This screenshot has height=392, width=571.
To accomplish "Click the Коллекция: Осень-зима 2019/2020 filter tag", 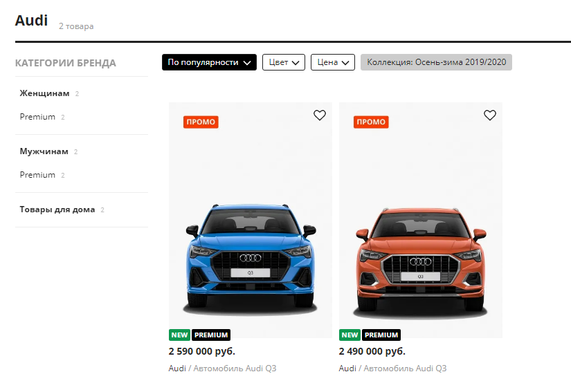I will (x=436, y=62).
